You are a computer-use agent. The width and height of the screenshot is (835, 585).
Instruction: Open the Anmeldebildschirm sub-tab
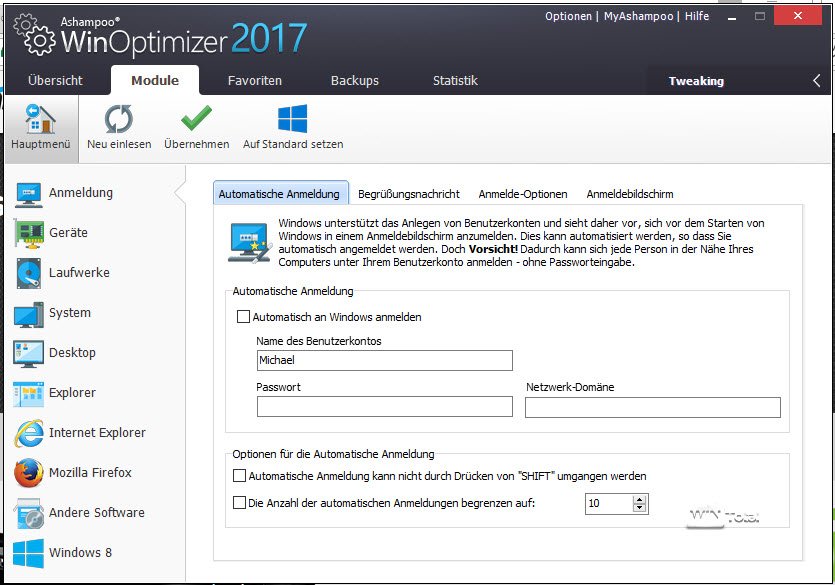(x=630, y=194)
